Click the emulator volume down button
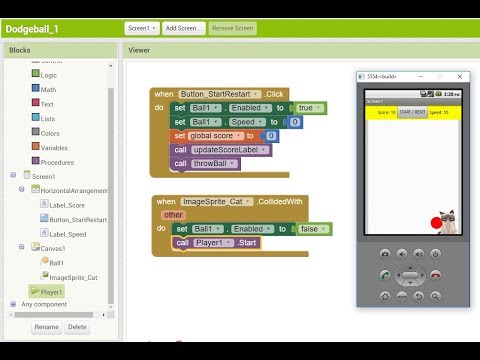This screenshot has width=480, height=360. point(402,254)
